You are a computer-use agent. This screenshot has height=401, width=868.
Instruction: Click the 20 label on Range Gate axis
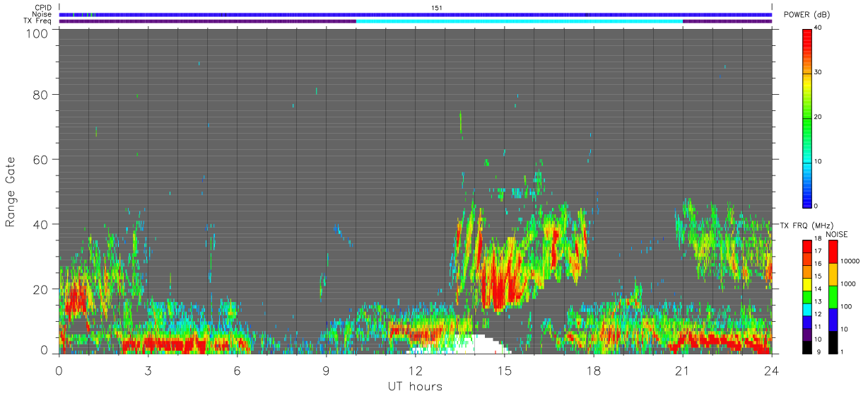click(41, 289)
